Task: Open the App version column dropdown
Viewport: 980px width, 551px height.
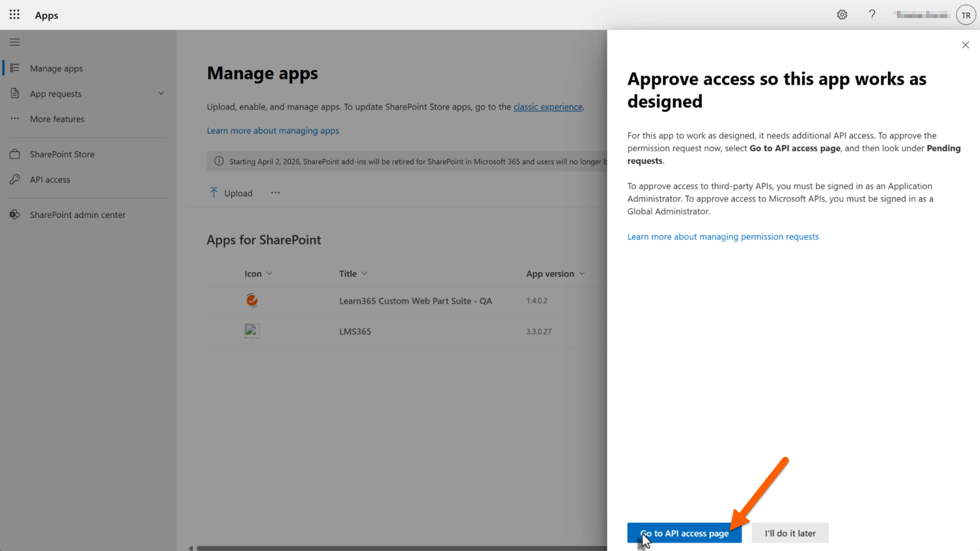Action: tap(583, 273)
